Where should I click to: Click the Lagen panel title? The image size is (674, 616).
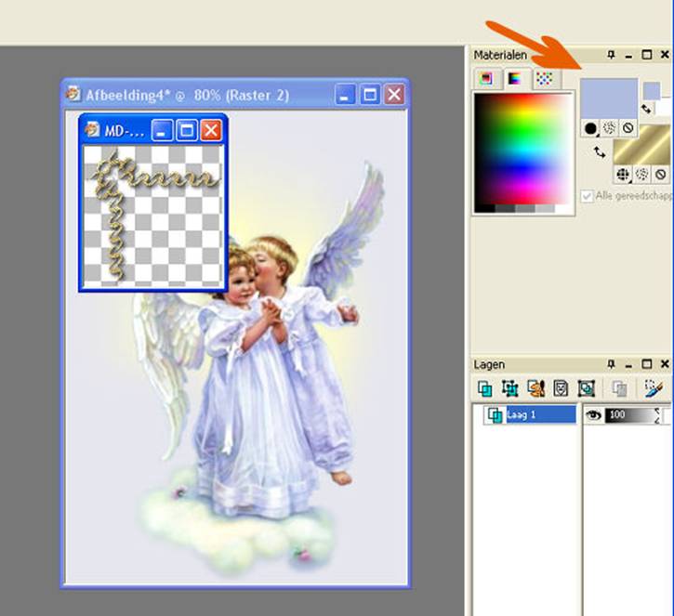(x=489, y=365)
